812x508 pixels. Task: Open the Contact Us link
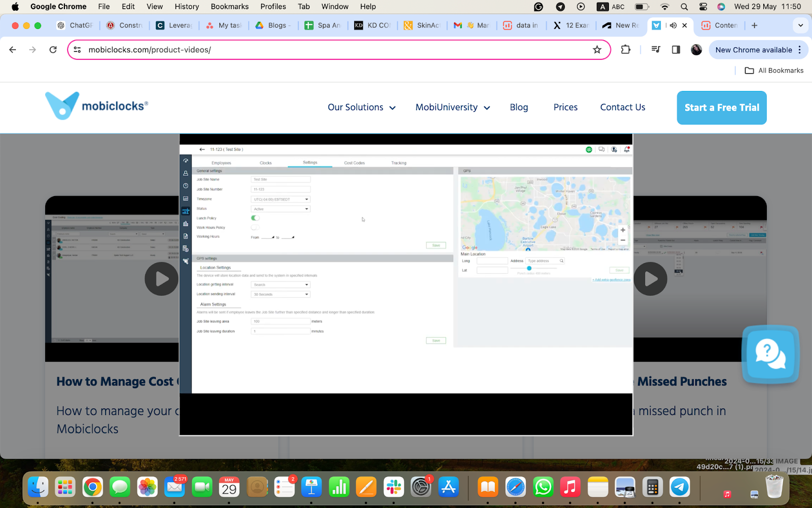[623, 107]
